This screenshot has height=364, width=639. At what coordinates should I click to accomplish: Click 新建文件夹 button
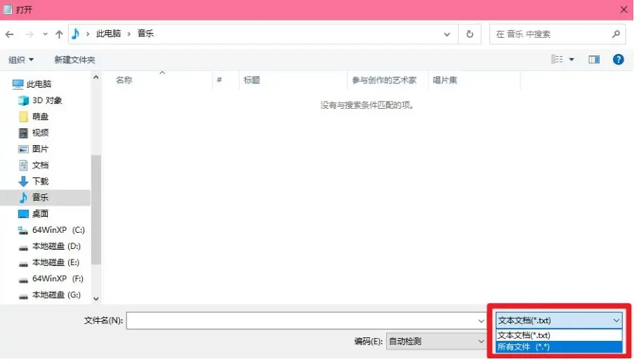[74, 60]
